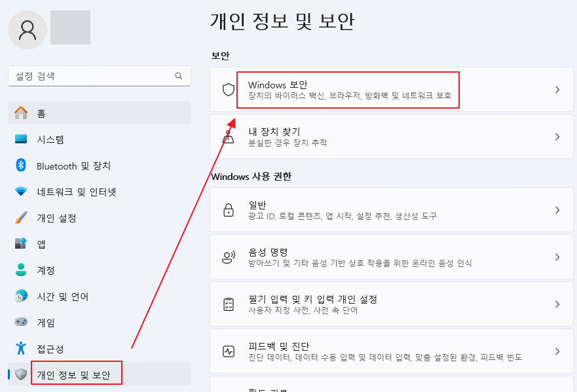This screenshot has height=392, width=577.
Task: Go to Bluetooth 및 장치 settings
Action: (100, 166)
